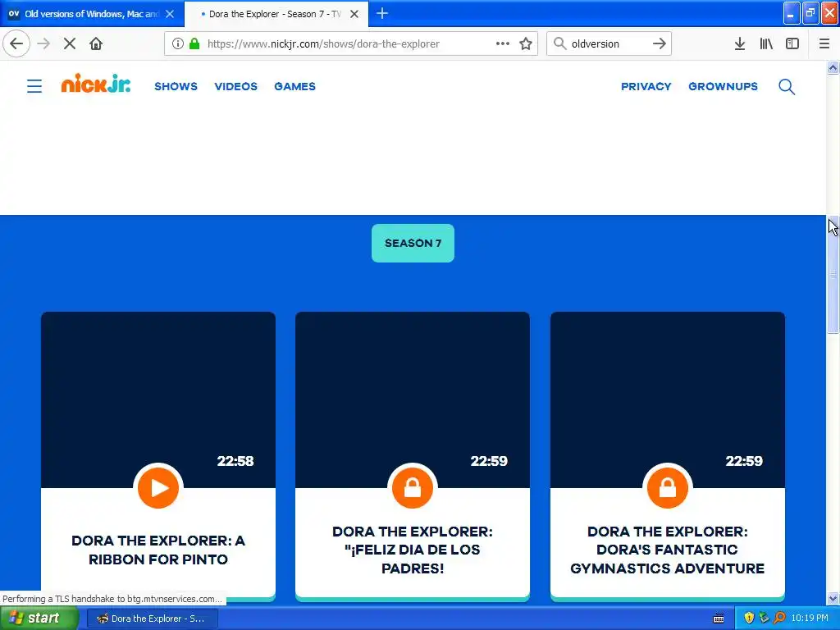This screenshot has width=840, height=630.
Task: Click the nickjr.com address bar URL
Action: [x=323, y=44]
